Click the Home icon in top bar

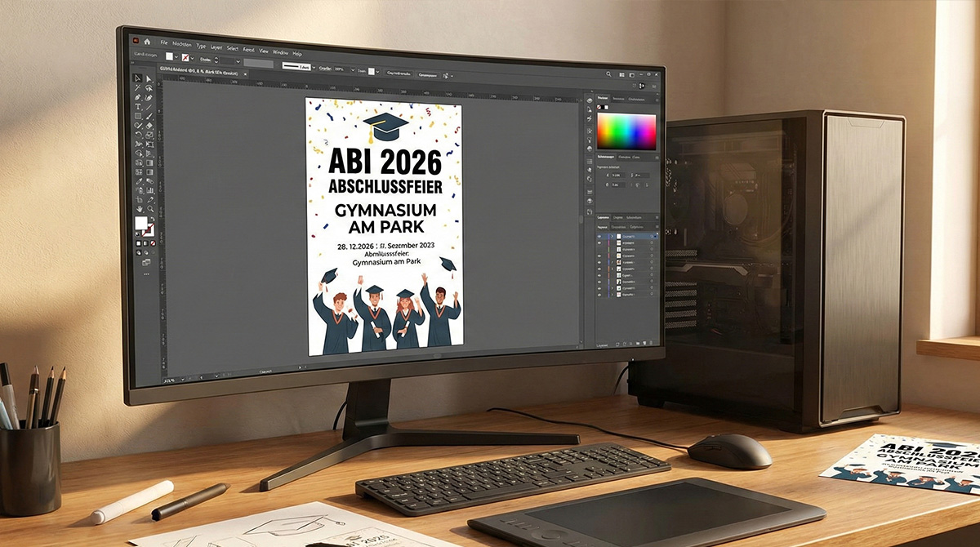click(x=147, y=41)
